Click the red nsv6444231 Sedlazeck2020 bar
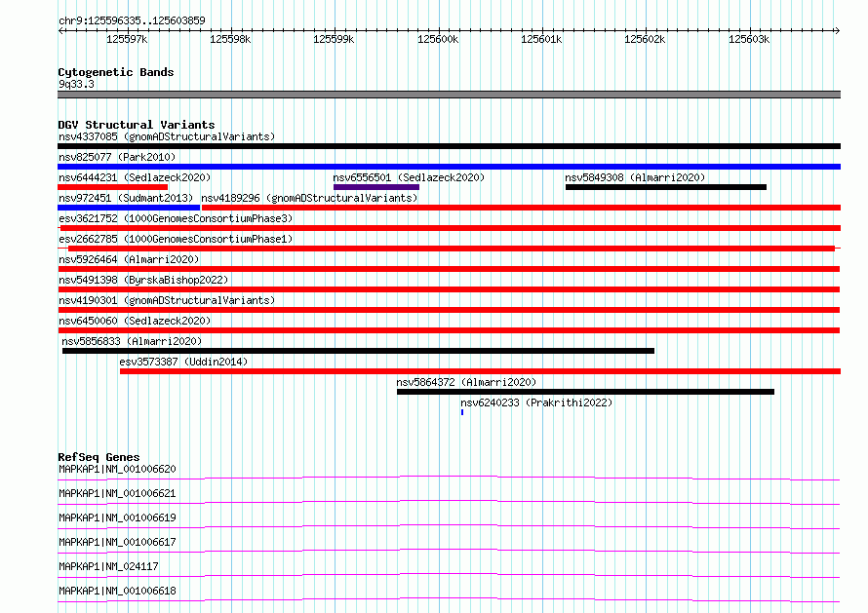Image resolution: width=868 pixels, height=613 pixels. pyautogui.click(x=112, y=187)
